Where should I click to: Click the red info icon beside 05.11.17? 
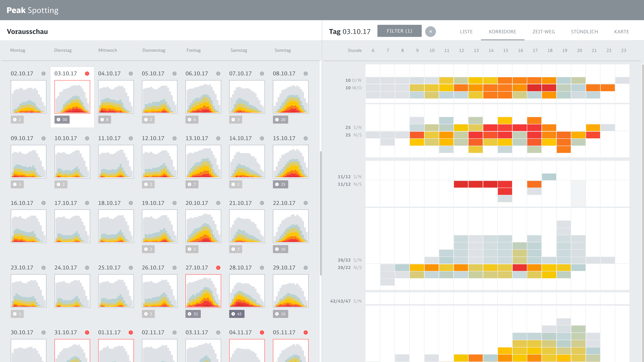(306, 332)
